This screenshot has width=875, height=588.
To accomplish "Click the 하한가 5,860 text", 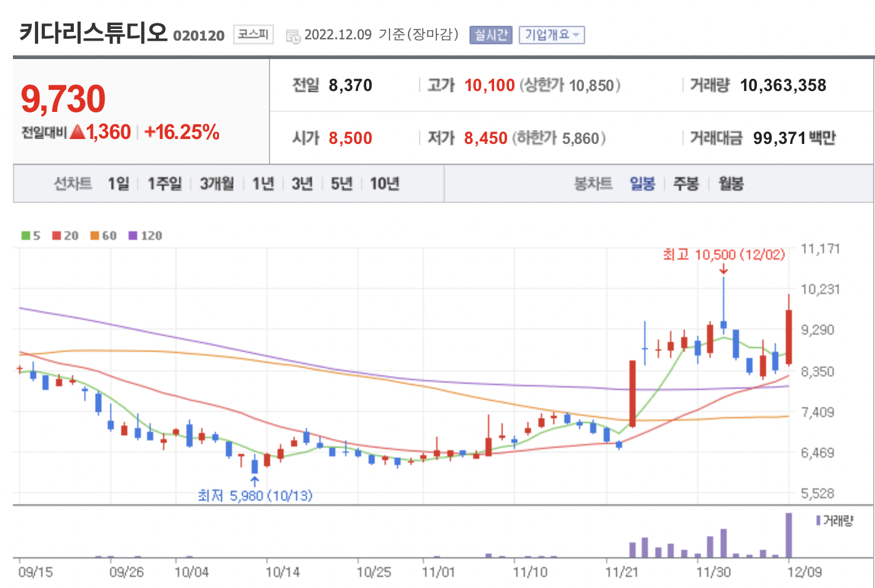I will tap(559, 138).
